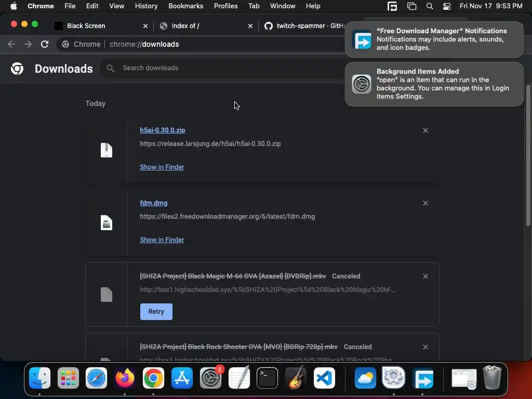Close the Index of / tab
Screen dimensions: 532x399
(x=250, y=26)
